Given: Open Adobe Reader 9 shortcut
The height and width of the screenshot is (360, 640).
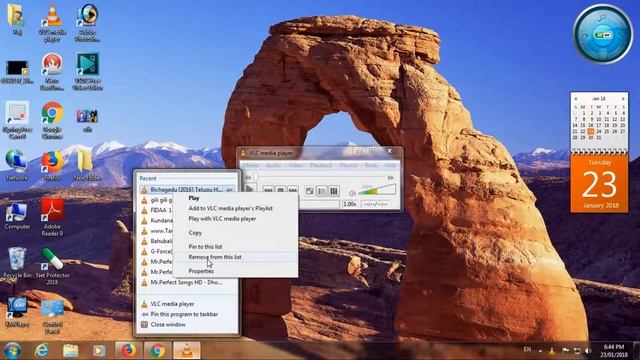Looking at the screenshot, I should pos(52,218).
